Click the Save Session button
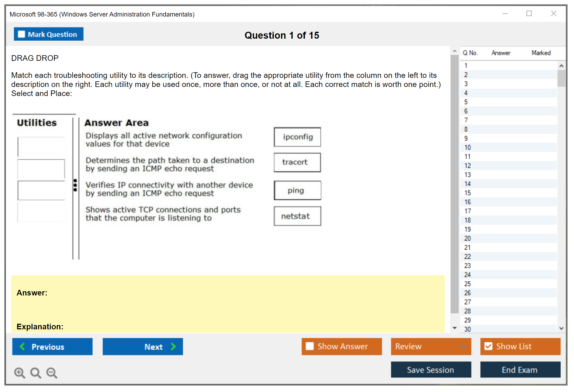This screenshot has height=392, width=574. pyautogui.click(x=431, y=370)
